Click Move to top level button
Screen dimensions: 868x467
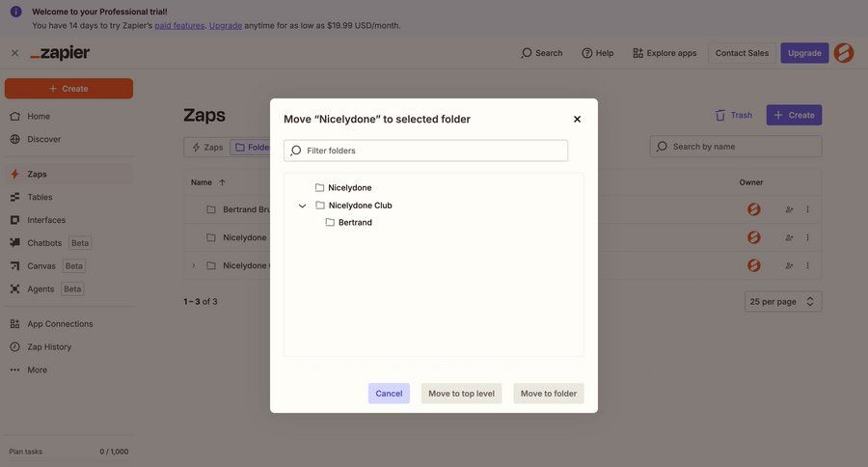click(461, 394)
